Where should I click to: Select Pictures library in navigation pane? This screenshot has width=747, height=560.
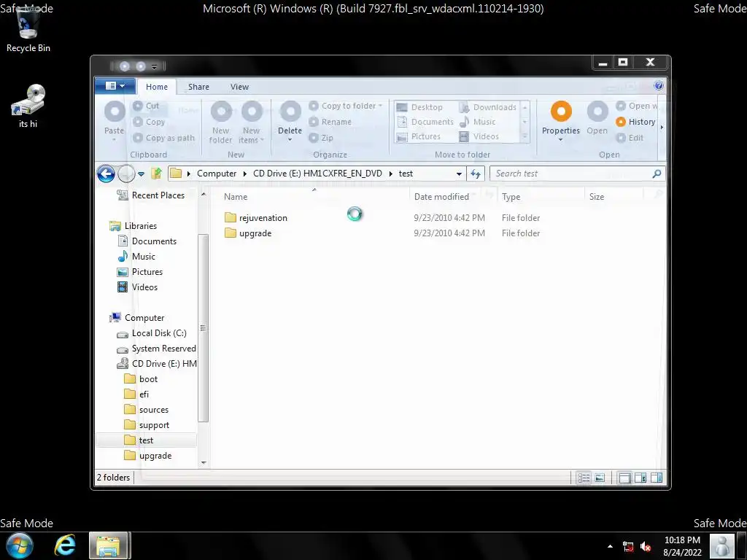click(139, 272)
